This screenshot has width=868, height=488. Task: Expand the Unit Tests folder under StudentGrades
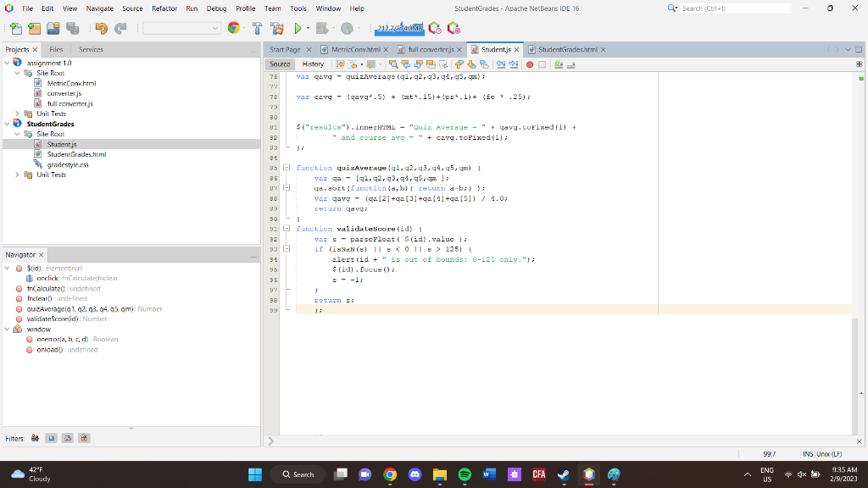pyautogui.click(x=18, y=175)
